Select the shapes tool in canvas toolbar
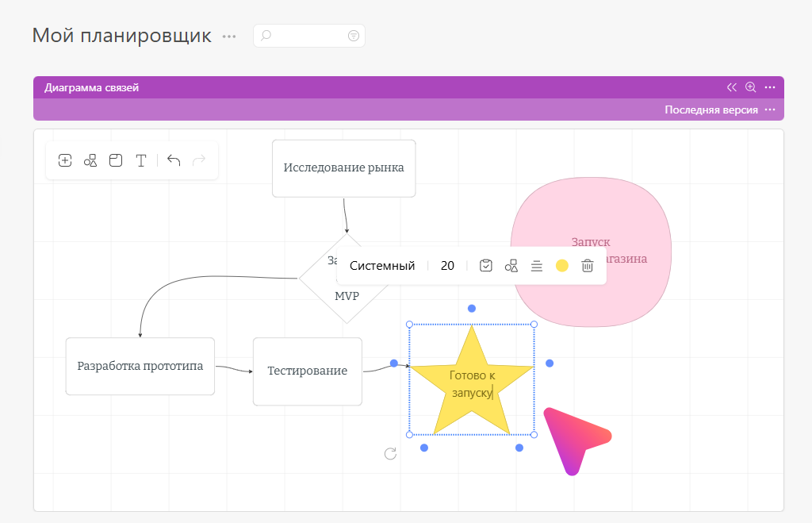 pos(90,160)
